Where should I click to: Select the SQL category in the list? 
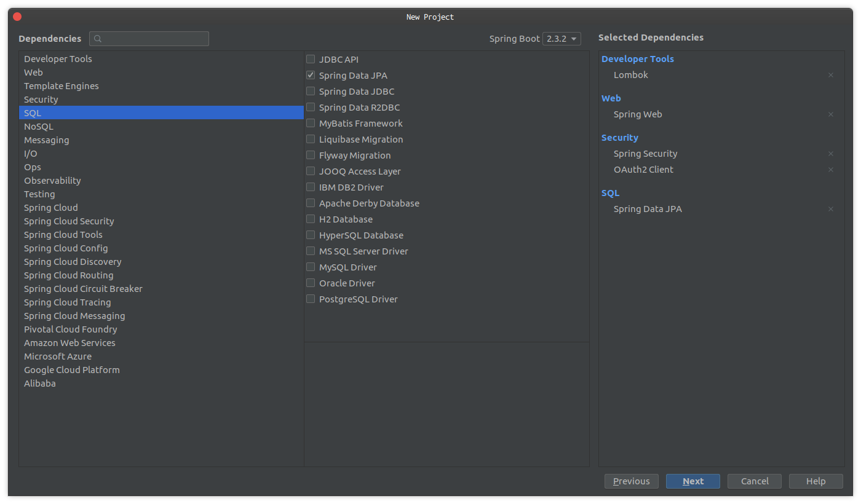point(161,113)
